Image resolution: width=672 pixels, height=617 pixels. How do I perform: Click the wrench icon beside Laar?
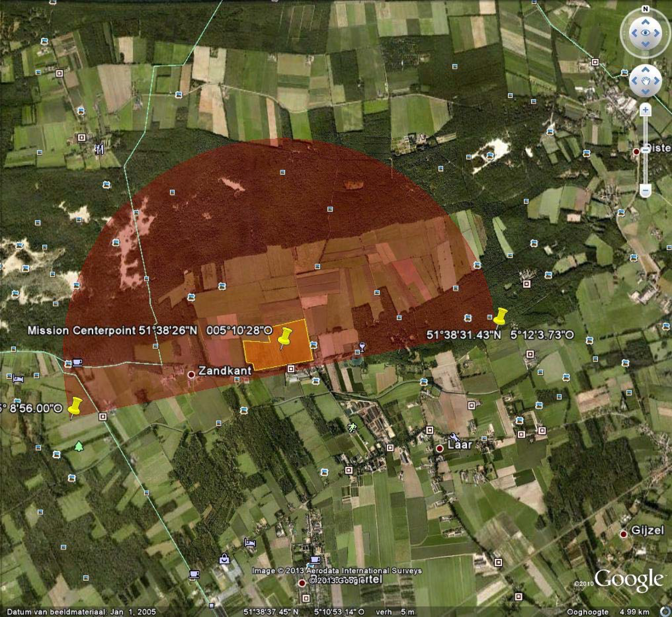[x=454, y=437]
